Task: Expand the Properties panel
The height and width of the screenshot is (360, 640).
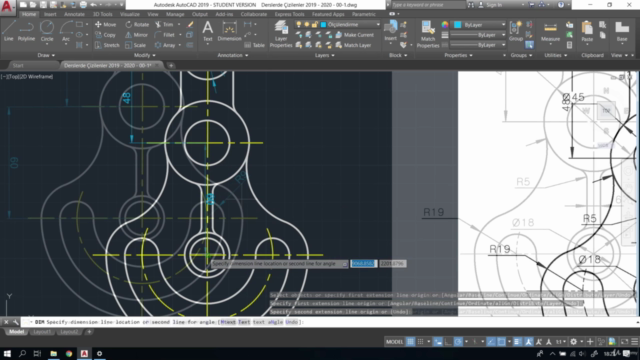Action: click(x=458, y=55)
